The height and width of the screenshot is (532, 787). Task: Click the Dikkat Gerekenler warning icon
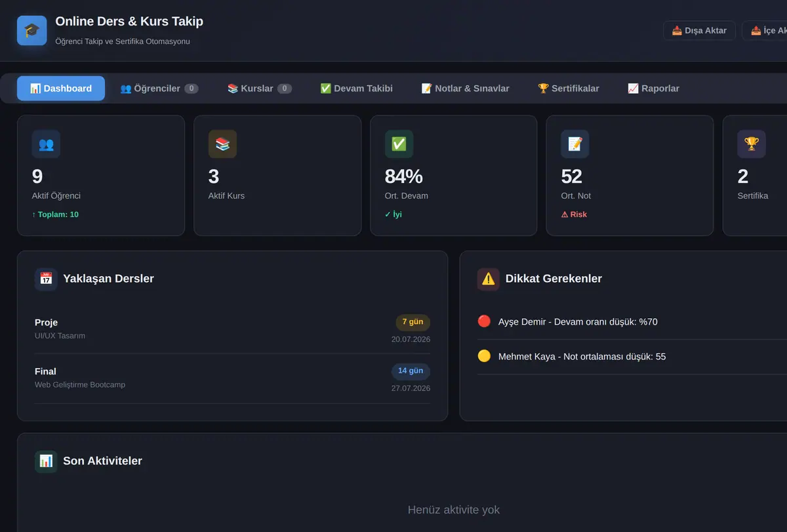pos(489,279)
